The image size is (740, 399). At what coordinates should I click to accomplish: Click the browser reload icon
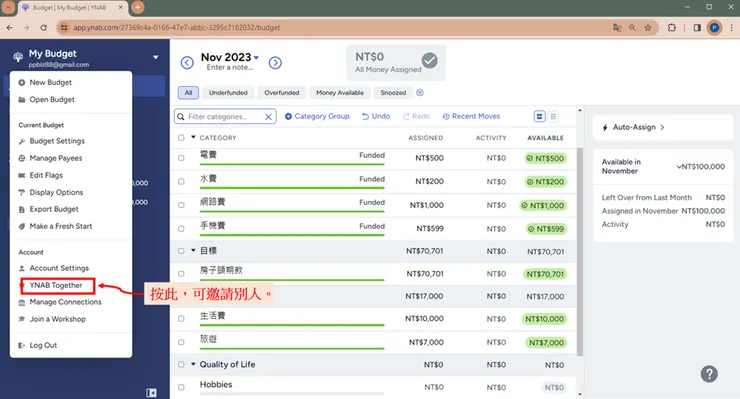point(43,27)
